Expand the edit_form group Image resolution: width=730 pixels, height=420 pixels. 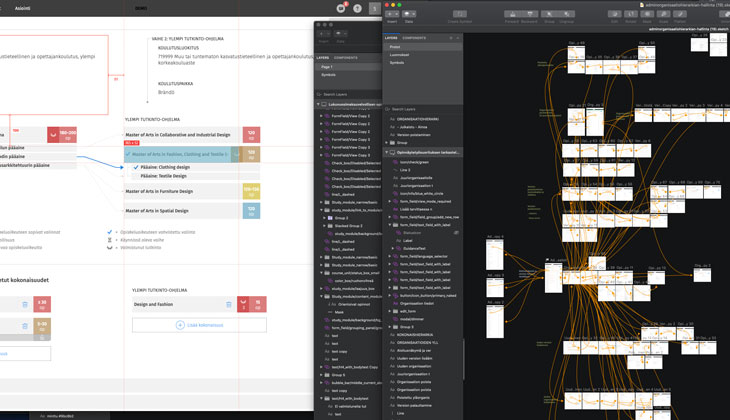[390, 312]
